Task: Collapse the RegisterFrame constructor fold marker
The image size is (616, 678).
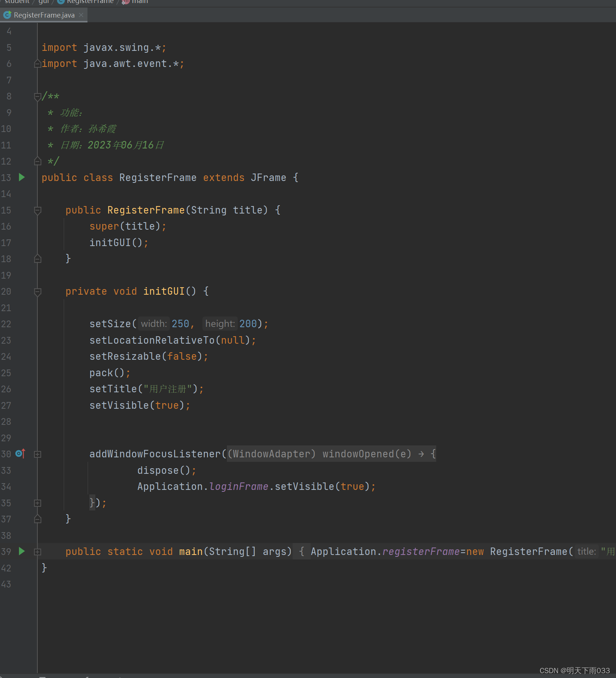Action: tap(37, 211)
